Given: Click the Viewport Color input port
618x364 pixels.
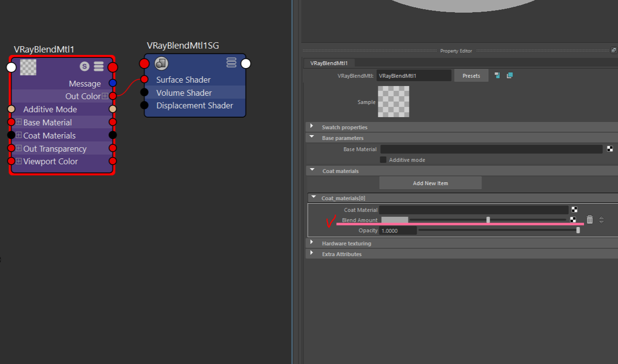Looking at the screenshot, I should (x=11, y=161).
